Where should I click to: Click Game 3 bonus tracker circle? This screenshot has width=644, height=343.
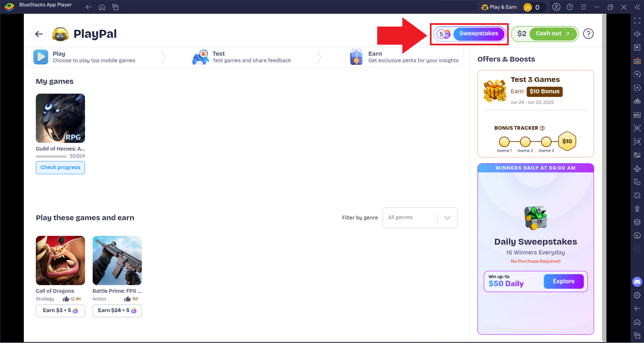point(546,142)
